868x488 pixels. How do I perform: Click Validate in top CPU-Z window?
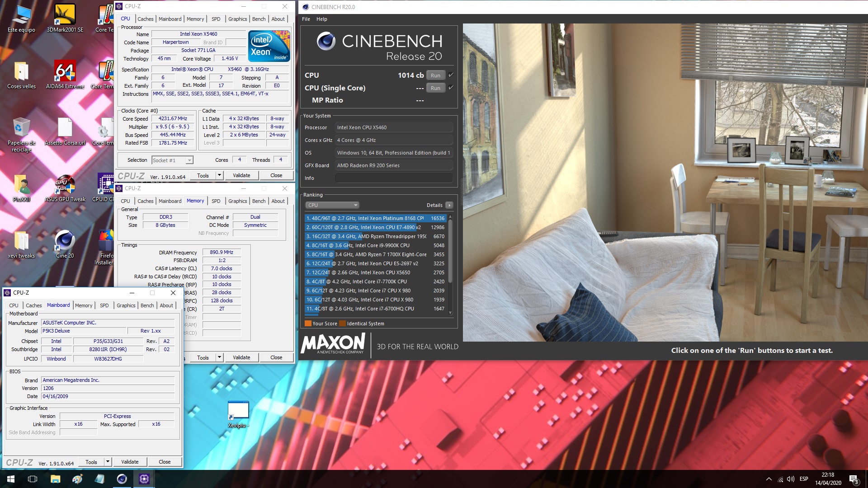241,175
